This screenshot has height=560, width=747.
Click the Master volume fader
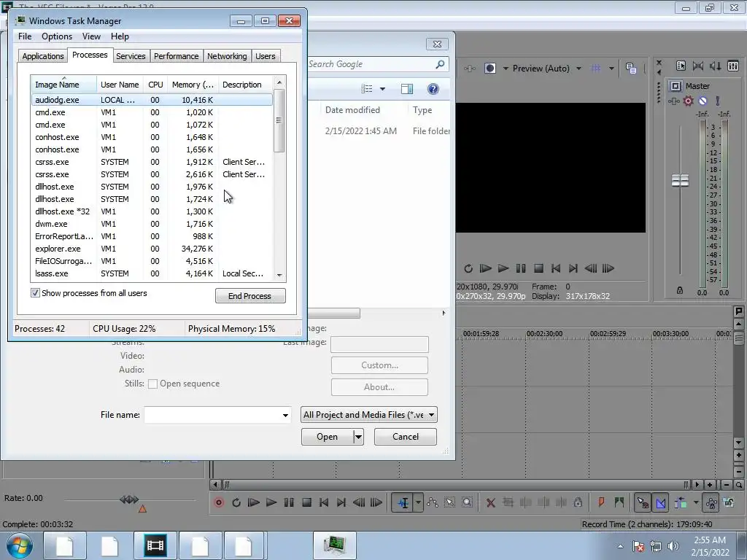pos(681,181)
